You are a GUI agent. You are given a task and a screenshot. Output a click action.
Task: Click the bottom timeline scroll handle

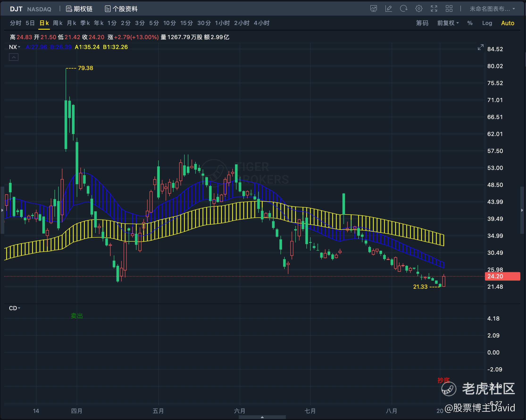(x=262, y=417)
